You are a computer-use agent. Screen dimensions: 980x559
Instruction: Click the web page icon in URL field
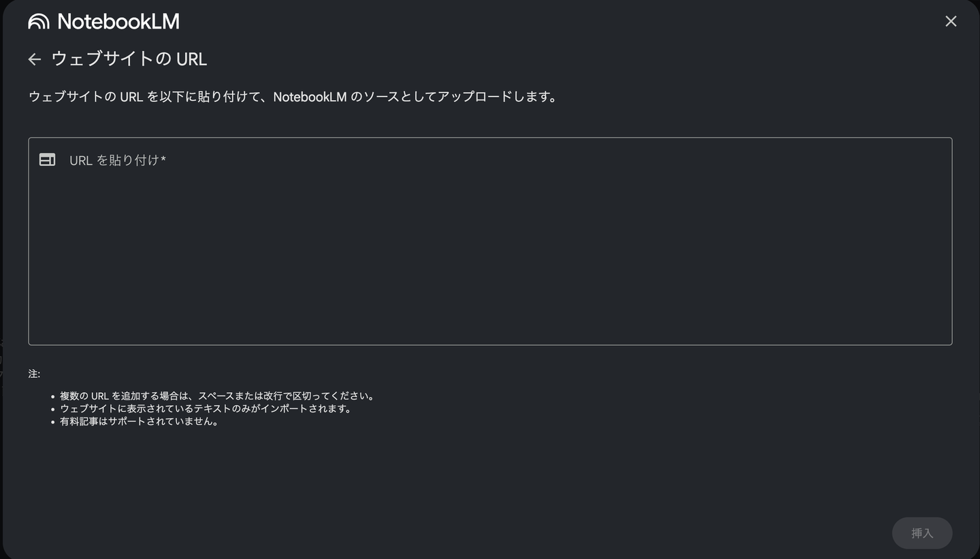[x=47, y=160]
